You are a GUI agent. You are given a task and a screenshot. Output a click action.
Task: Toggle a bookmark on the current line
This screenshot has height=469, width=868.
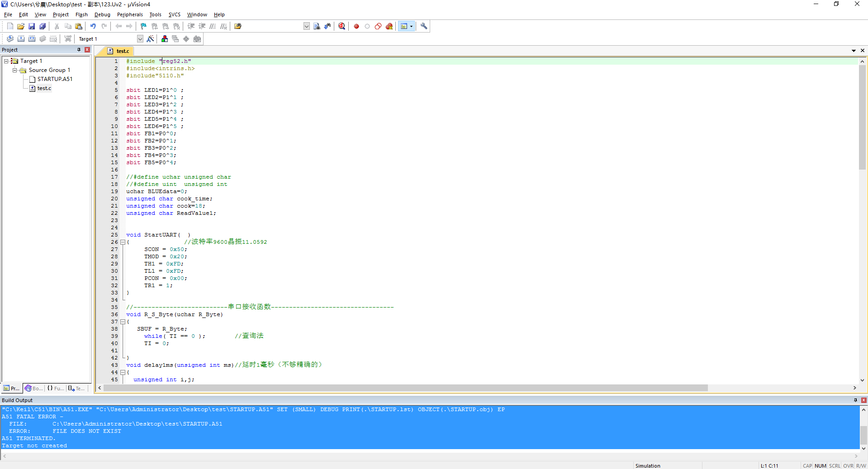tap(143, 26)
